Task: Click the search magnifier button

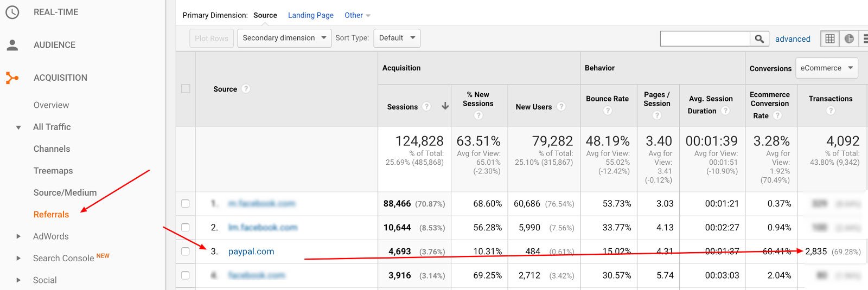Action: [x=759, y=38]
